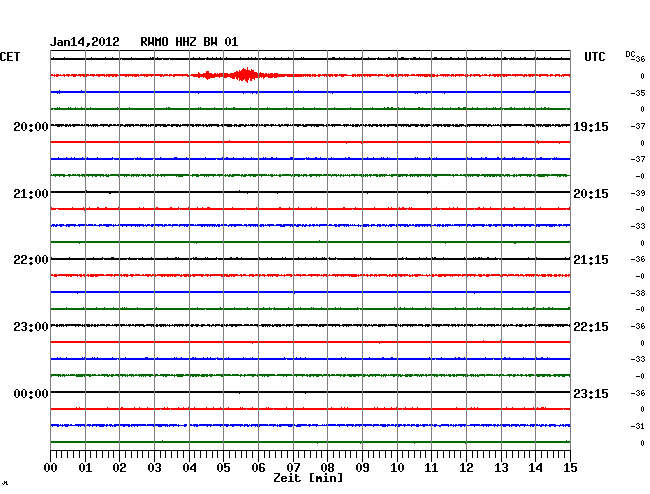Click the 00 minute axis label
Image resolution: width=650 pixels, height=494 pixels.
coord(51,467)
